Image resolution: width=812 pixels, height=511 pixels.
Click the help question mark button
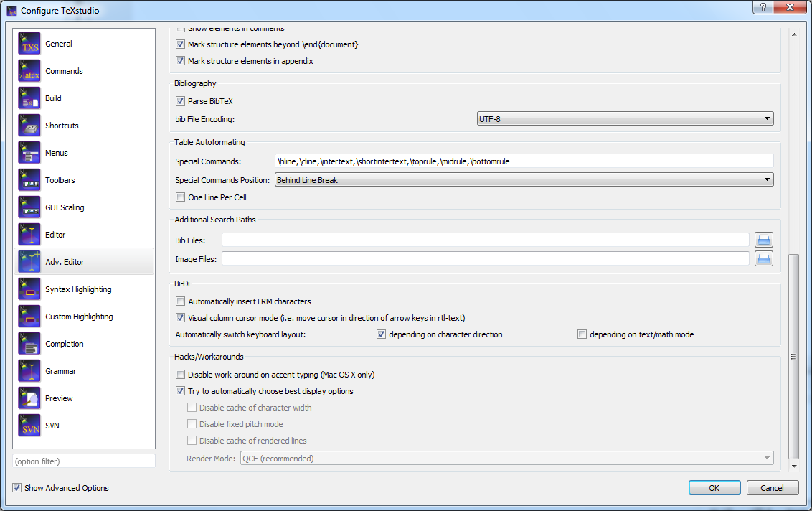[x=763, y=7]
